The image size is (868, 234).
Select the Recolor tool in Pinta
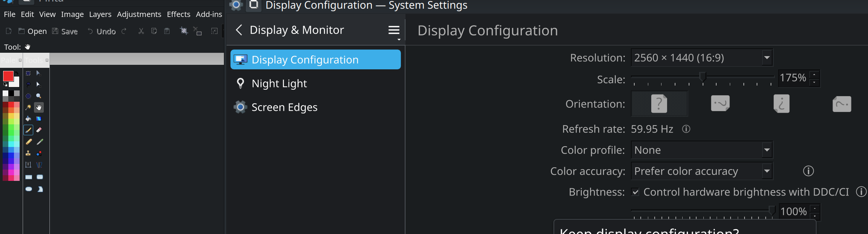point(39,153)
